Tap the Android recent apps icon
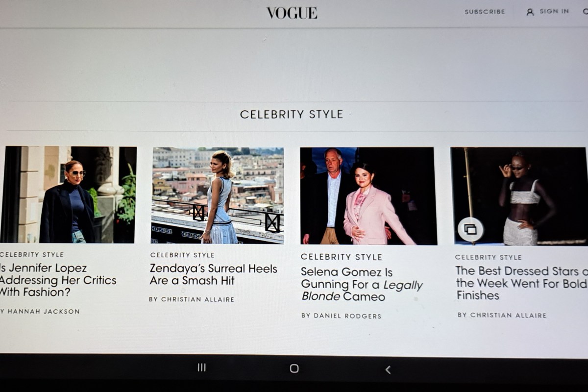The width and height of the screenshot is (588, 392). pyautogui.click(x=201, y=367)
